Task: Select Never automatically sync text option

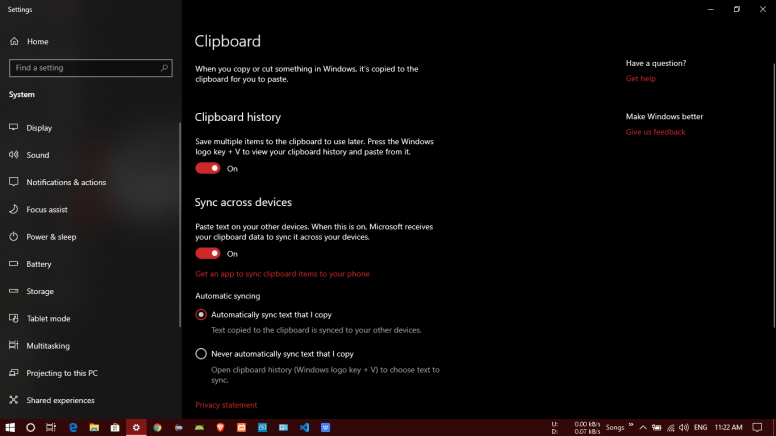Action: [201, 354]
